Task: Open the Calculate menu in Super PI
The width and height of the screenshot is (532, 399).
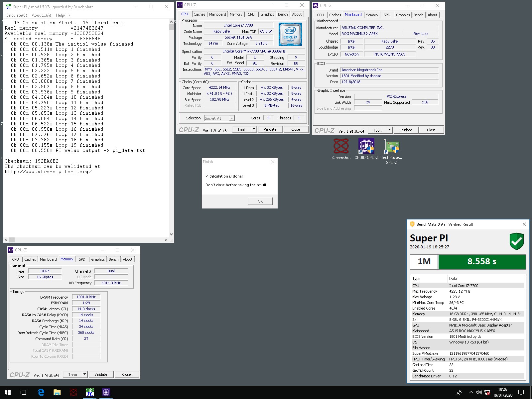Action: pyautogui.click(x=16, y=15)
